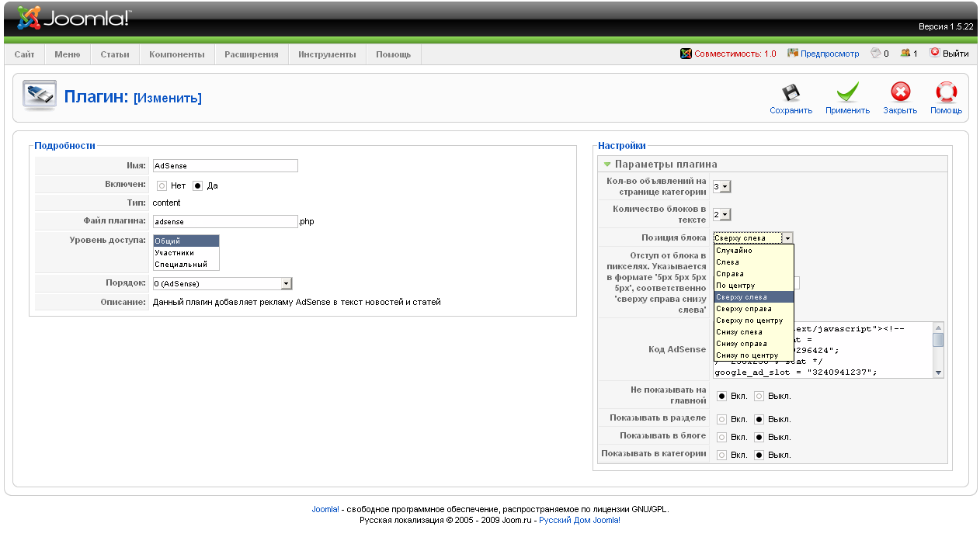980x537 pixels.
Task: Click the Joomla! logo in header
Action: pos(75,18)
